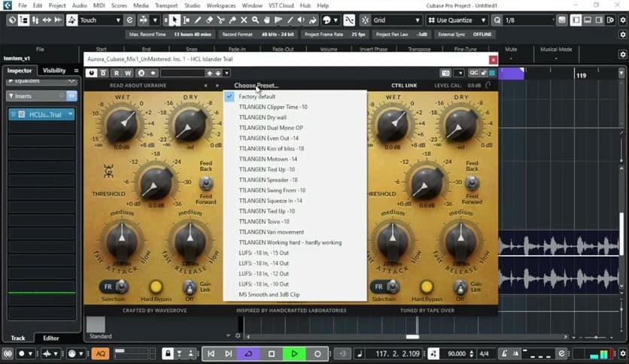The width and height of the screenshot is (629, 364).
Task: Select the Mute X tool
Action: click(x=244, y=20)
